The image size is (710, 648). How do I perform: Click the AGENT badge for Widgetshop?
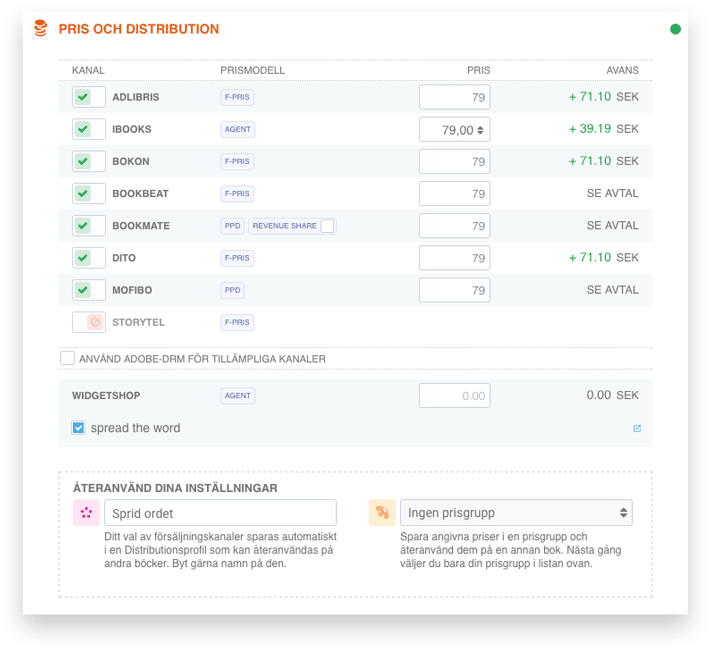tap(238, 395)
